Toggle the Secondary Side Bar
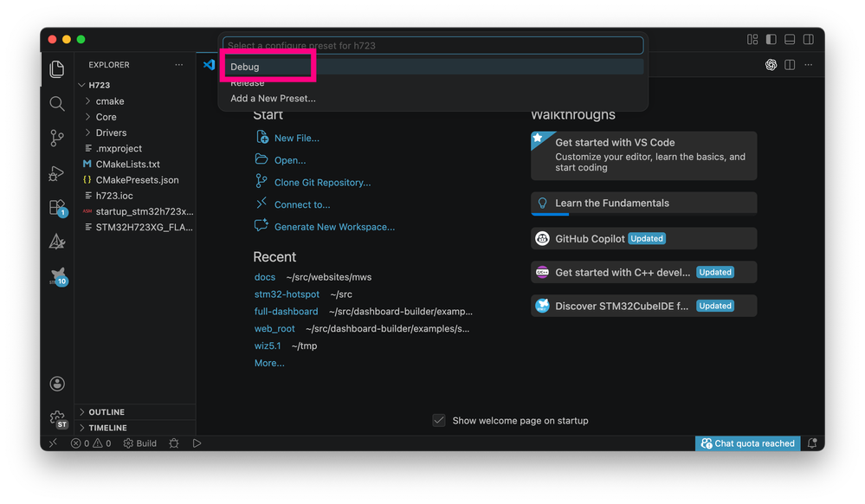The image size is (865, 504). [x=809, y=39]
